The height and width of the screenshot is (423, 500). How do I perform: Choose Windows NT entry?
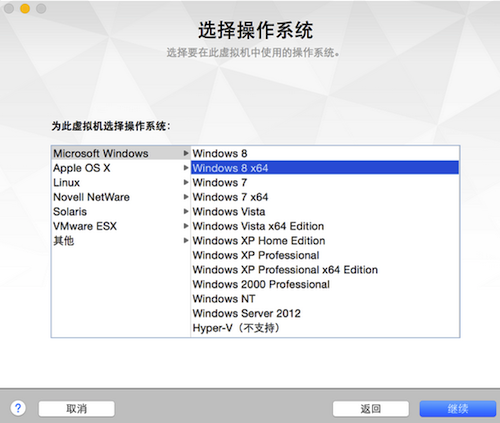point(325,299)
